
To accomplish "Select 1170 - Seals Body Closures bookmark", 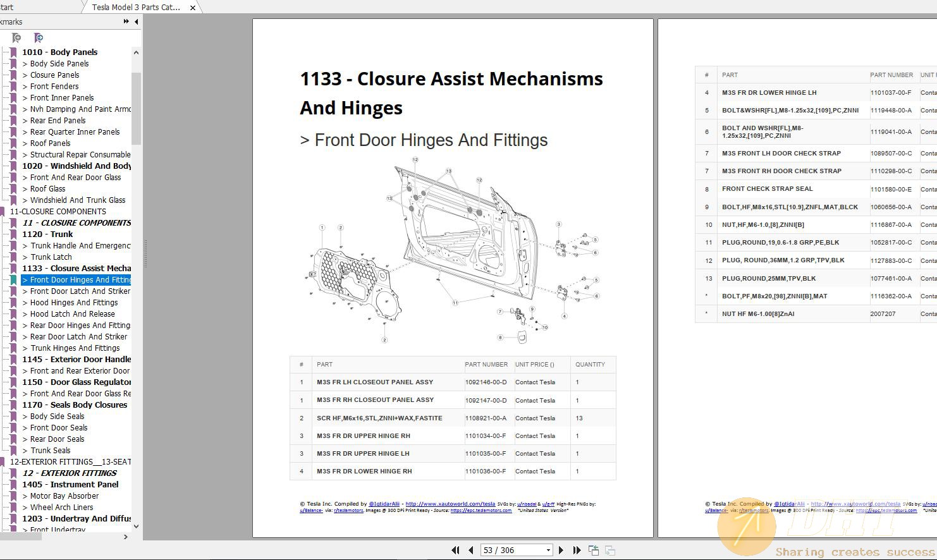I will click(x=75, y=405).
